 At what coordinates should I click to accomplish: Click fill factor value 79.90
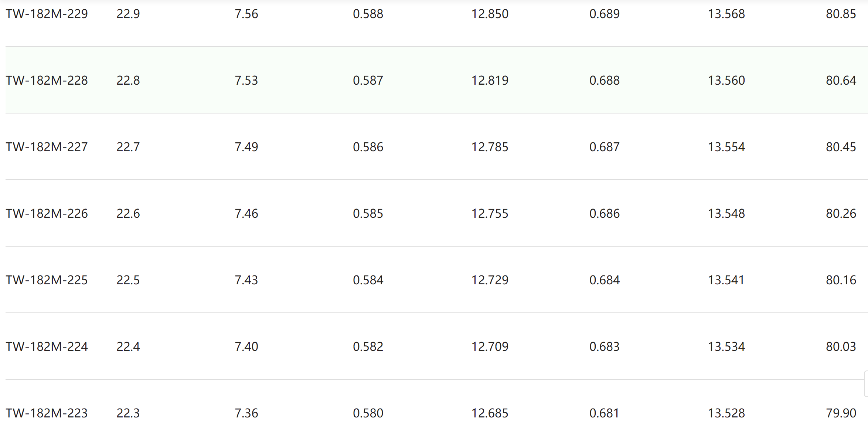click(841, 413)
